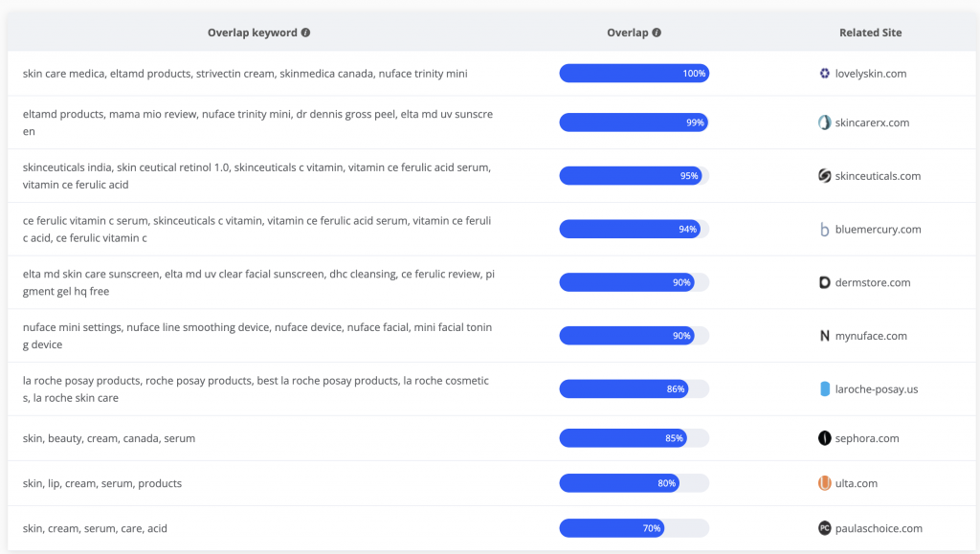This screenshot has width=980, height=554.
Task: Select the Overlap keyword column header
Action: (x=253, y=33)
